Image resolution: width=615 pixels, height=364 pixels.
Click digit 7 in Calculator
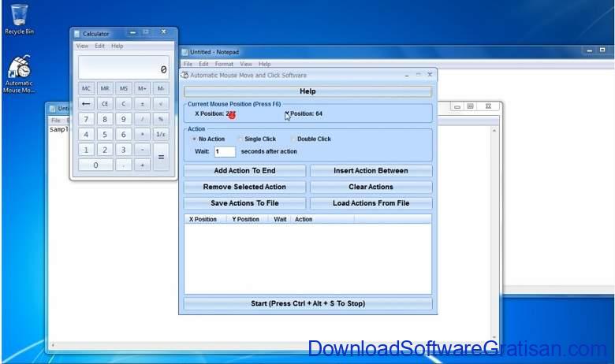click(86, 119)
